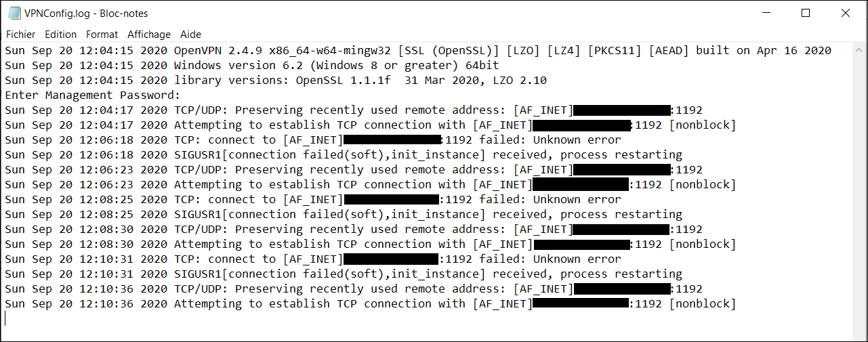Image resolution: width=868 pixels, height=342 pixels.
Task: Open the Affichage menu
Action: tap(149, 35)
